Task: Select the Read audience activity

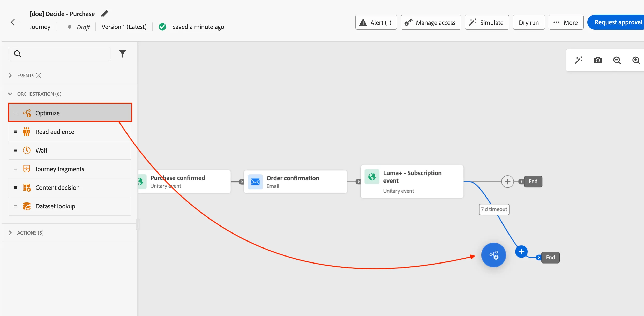Action: pyautogui.click(x=70, y=132)
